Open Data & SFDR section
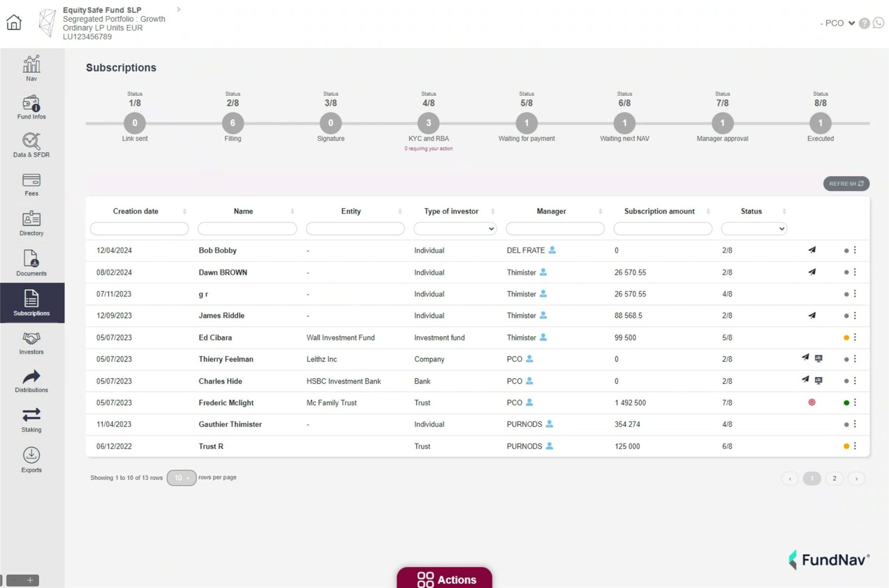 [32, 145]
